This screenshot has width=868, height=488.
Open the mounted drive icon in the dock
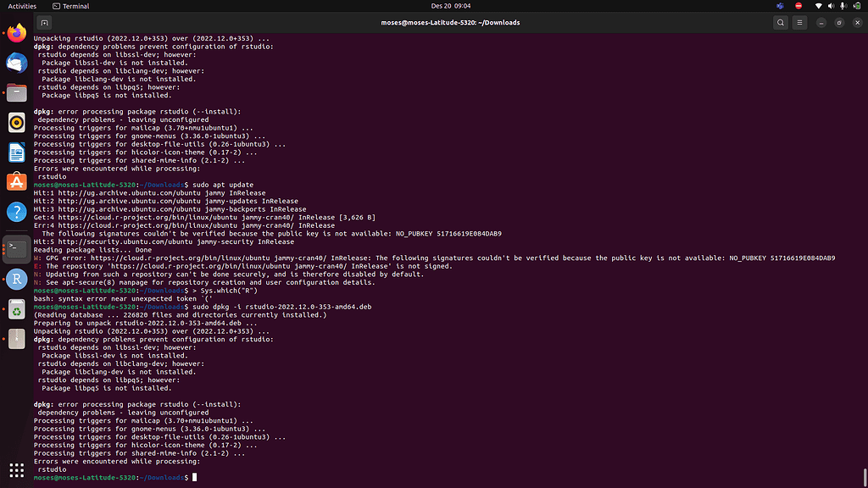pyautogui.click(x=16, y=339)
